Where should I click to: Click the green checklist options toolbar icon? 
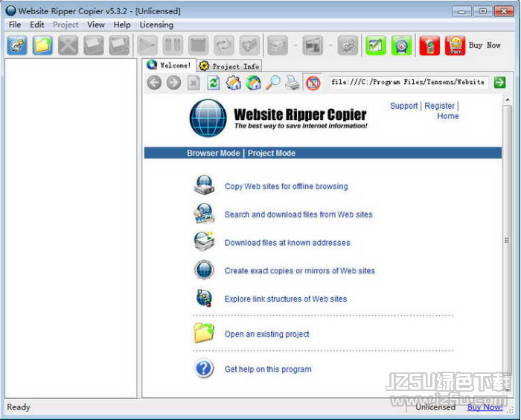pos(376,45)
